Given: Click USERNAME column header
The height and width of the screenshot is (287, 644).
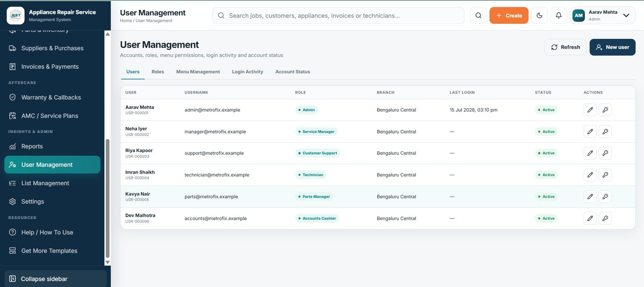Looking at the screenshot, I should pos(196,92).
